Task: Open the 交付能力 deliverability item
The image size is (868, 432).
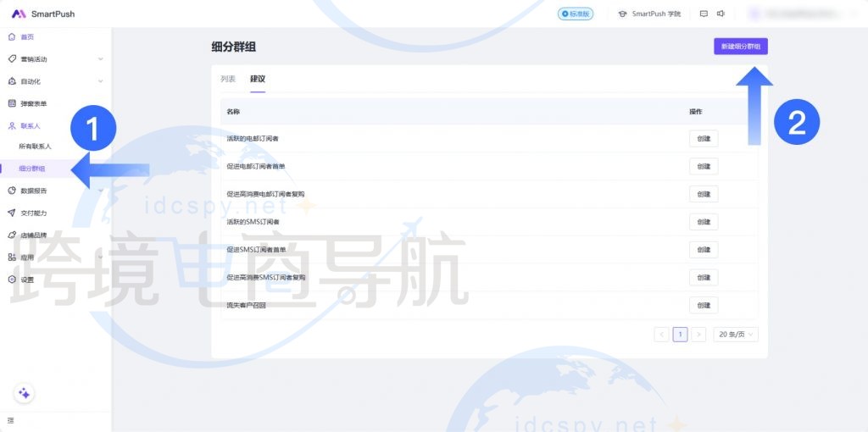Action: 34,213
